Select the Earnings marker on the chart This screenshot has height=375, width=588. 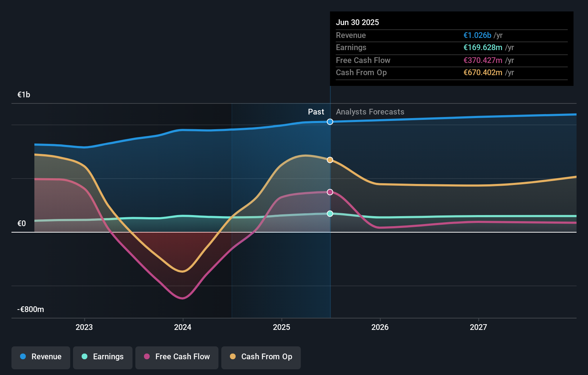pos(329,214)
